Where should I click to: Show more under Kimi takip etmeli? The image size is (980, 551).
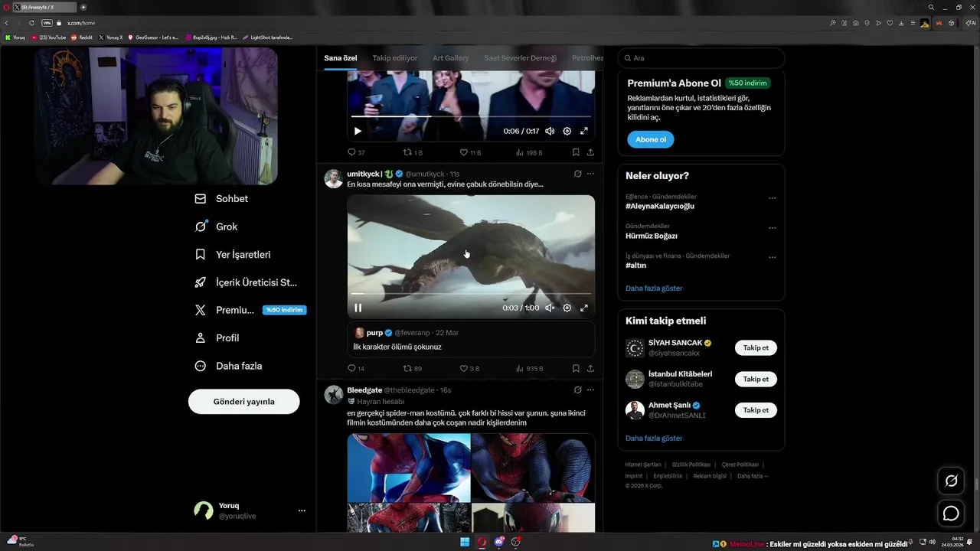[x=654, y=439]
